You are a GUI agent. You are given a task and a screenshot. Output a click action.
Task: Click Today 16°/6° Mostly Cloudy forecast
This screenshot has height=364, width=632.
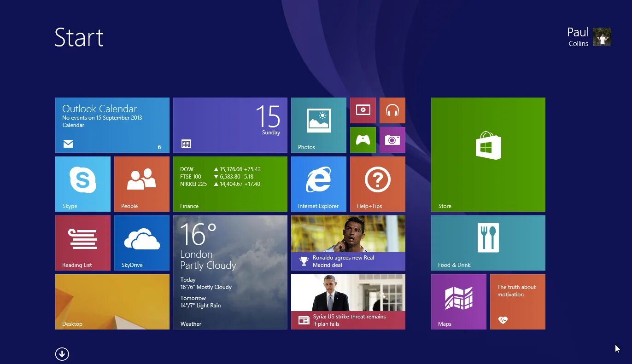206,283
